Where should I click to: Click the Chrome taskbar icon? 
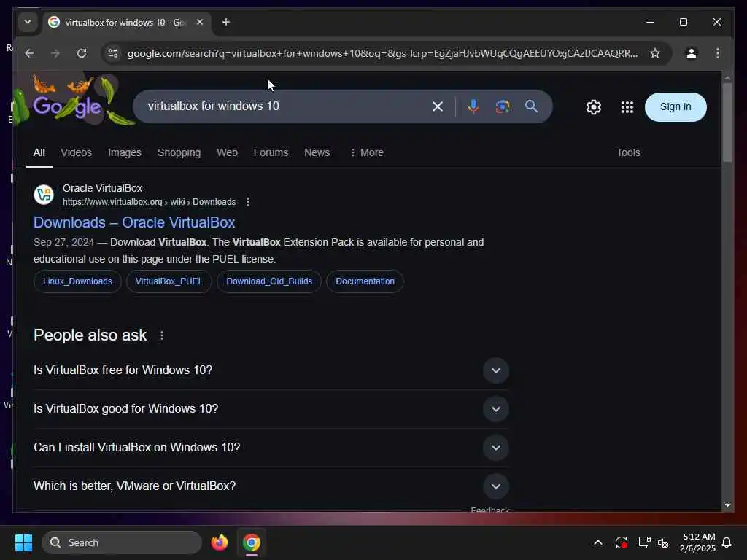pos(252,542)
